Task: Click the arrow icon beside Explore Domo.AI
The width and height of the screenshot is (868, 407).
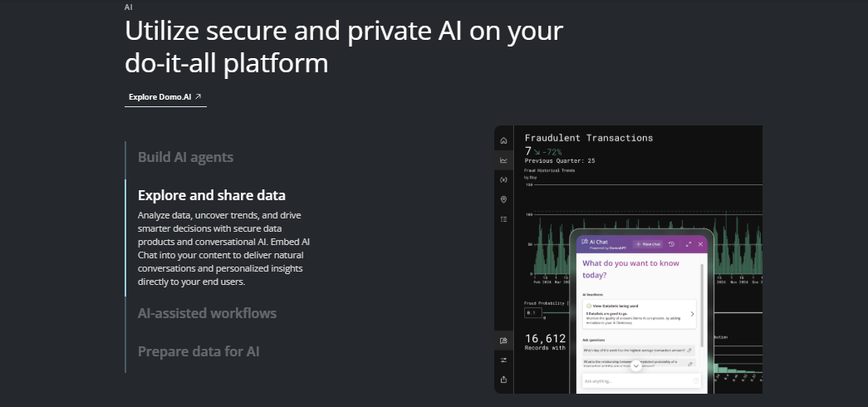Action: point(199,96)
